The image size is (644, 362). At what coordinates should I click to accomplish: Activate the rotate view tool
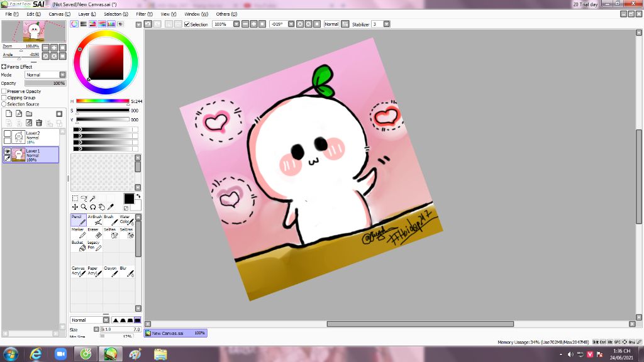pyautogui.click(x=93, y=207)
